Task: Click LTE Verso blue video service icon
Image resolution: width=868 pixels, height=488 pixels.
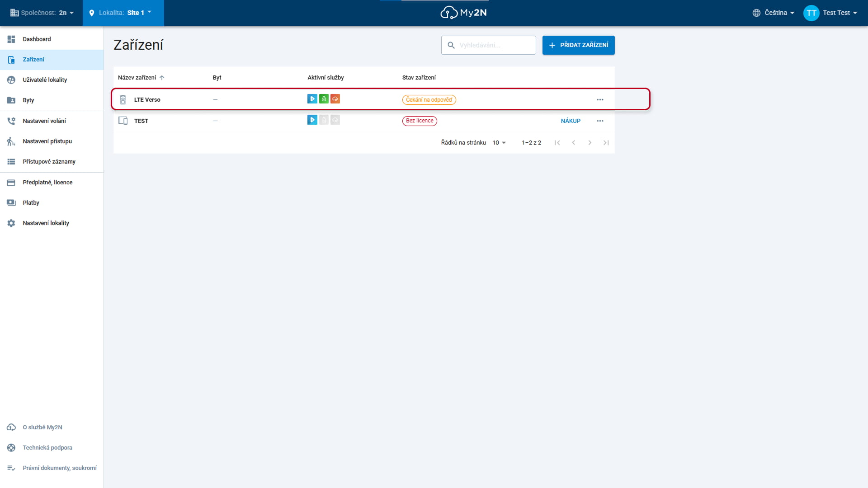Action: click(312, 99)
